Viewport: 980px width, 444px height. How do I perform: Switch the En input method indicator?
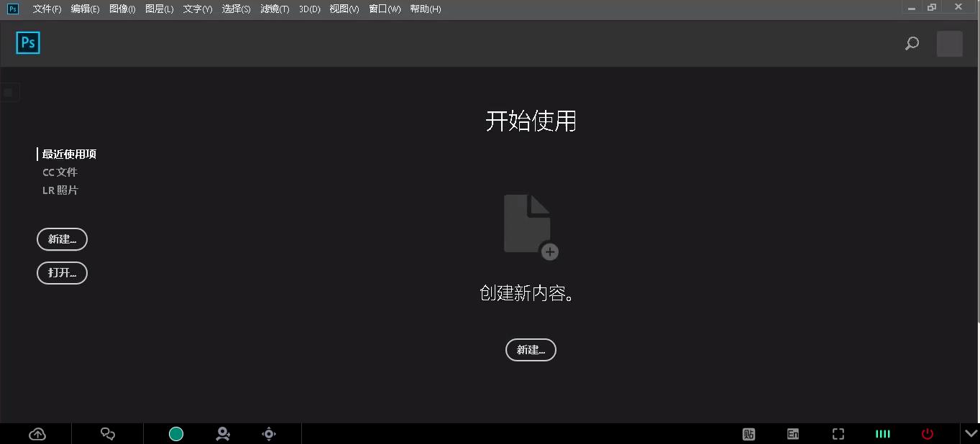click(792, 434)
